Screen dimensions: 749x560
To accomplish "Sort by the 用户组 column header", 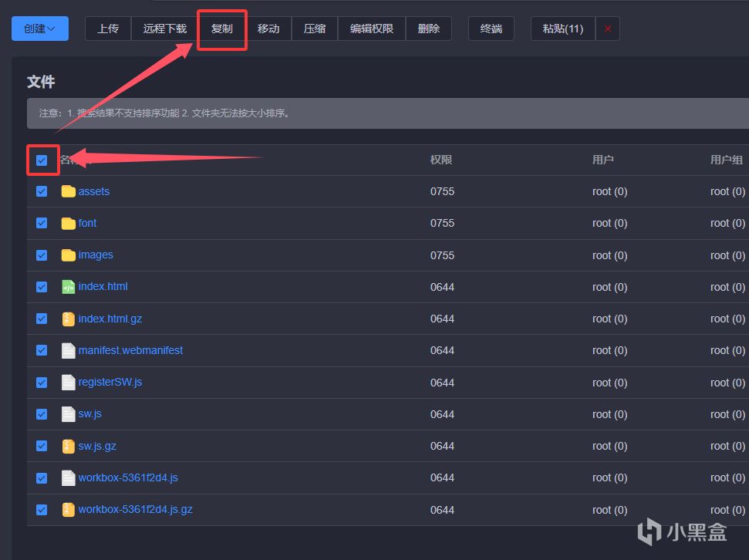I will click(x=727, y=160).
